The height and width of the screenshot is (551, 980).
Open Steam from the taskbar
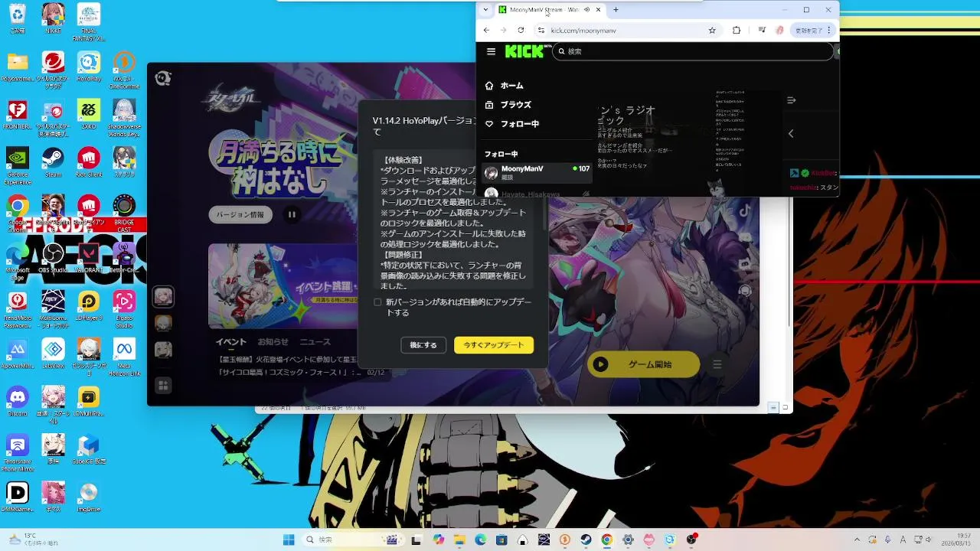[x=586, y=540]
